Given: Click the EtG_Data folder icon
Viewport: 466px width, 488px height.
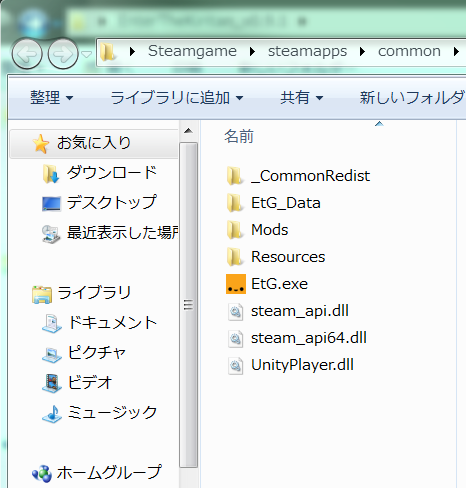Looking at the screenshot, I should [235, 203].
